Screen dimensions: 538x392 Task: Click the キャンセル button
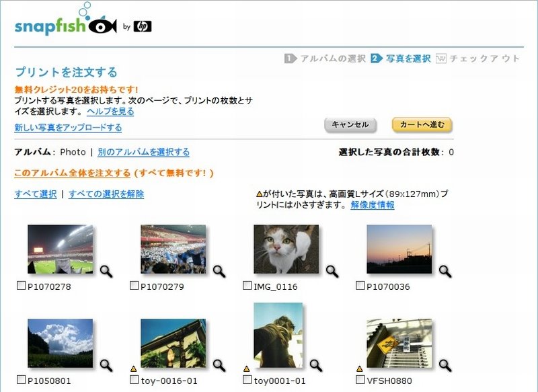click(350, 125)
